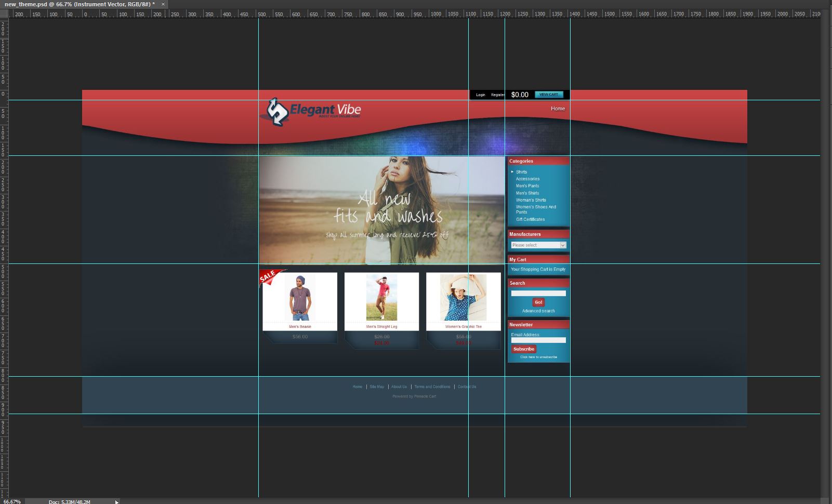Open document info arrow in status bar
Image resolution: width=832 pixels, height=504 pixels.
(x=117, y=501)
